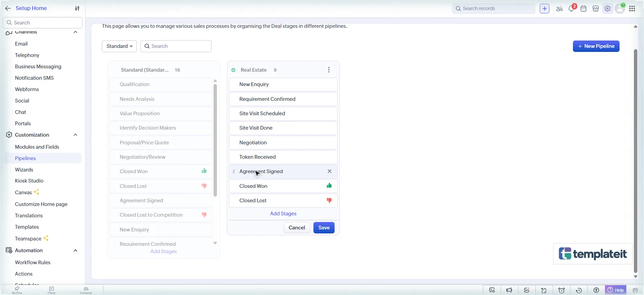This screenshot has height=295, width=644.
Task: Click the Standard stages list scrollbar
Action: click(x=215, y=140)
